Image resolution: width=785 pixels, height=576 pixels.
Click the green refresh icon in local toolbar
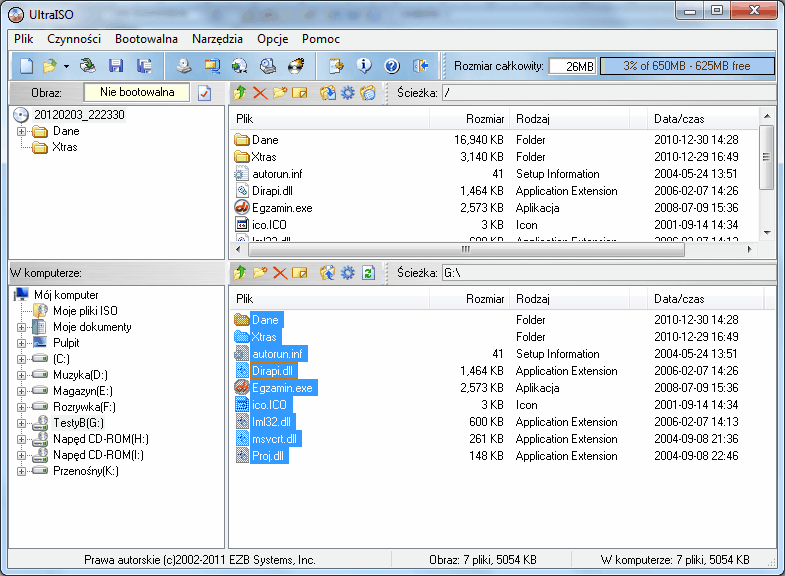click(367, 272)
